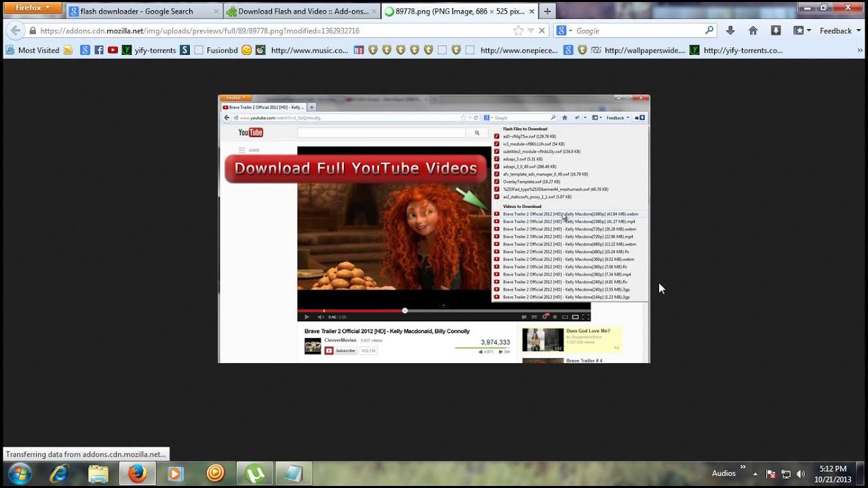
Task: Open the Downloads arrow button
Action: pos(730,31)
